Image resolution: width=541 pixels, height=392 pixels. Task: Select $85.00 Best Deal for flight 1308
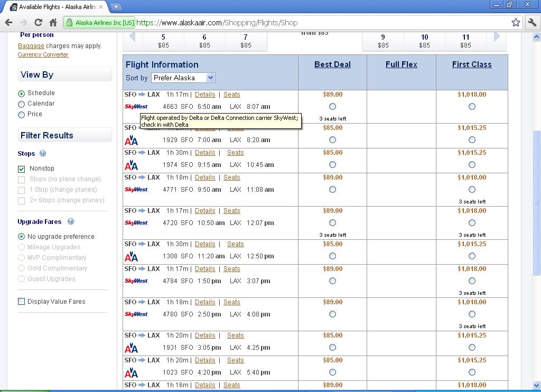(x=332, y=256)
